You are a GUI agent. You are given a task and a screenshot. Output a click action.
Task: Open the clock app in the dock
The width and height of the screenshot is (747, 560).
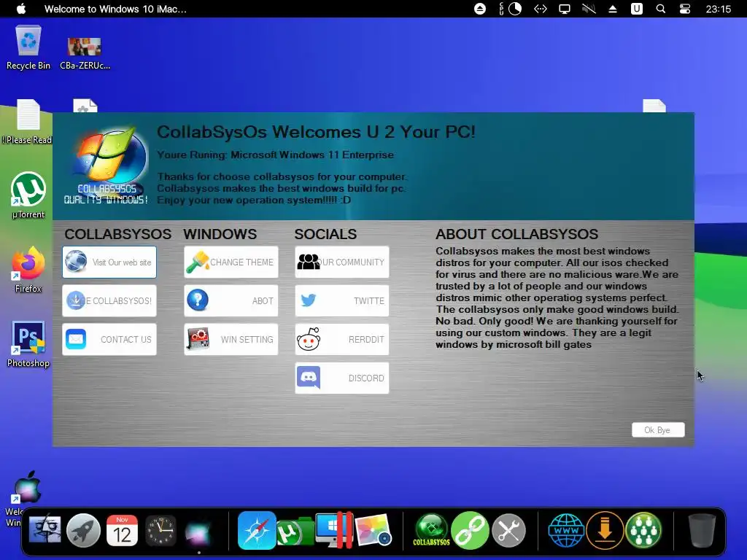click(160, 530)
